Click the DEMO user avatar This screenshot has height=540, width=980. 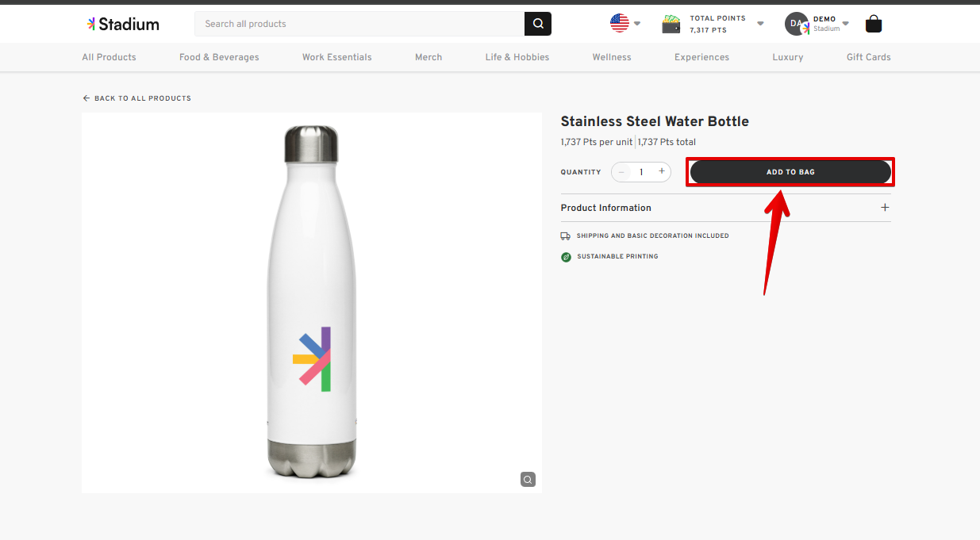click(796, 24)
